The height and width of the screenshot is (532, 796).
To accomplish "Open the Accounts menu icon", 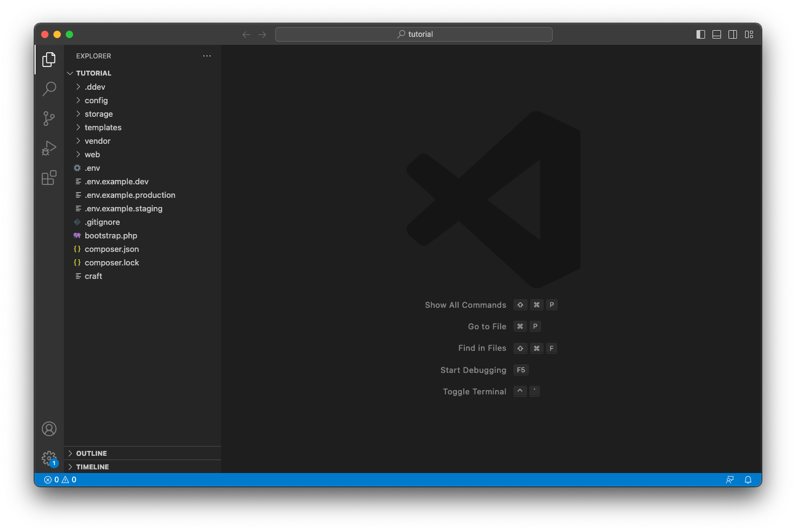I will tap(49, 429).
